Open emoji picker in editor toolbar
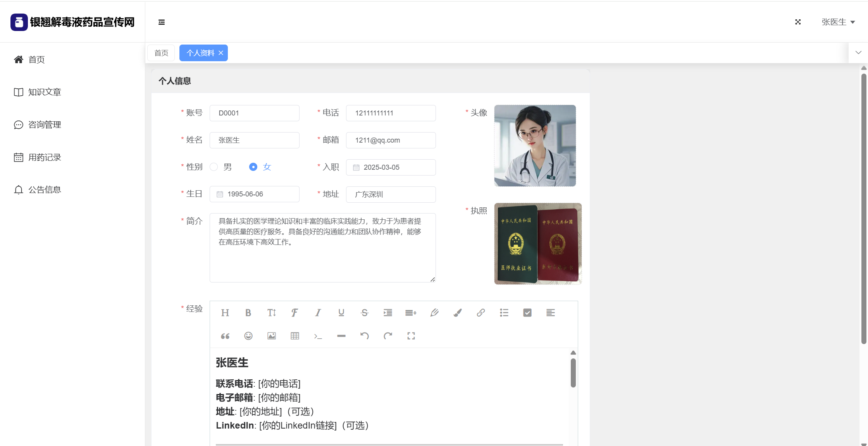This screenshot has height=446, width=868. [x=248, y=336]
